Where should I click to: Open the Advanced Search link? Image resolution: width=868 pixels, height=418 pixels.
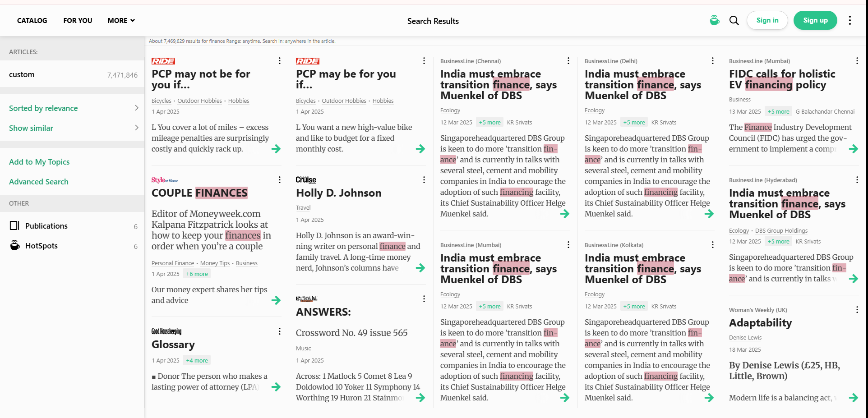[39, 182]
